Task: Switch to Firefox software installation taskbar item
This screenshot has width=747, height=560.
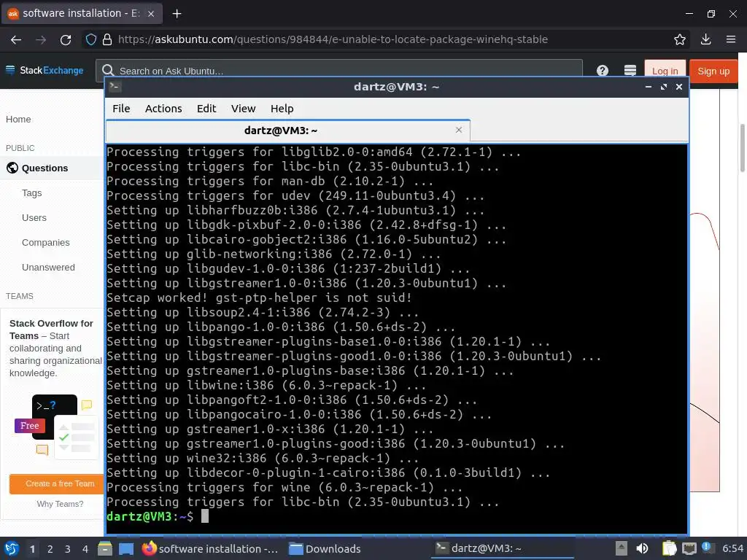Action: 210,548
